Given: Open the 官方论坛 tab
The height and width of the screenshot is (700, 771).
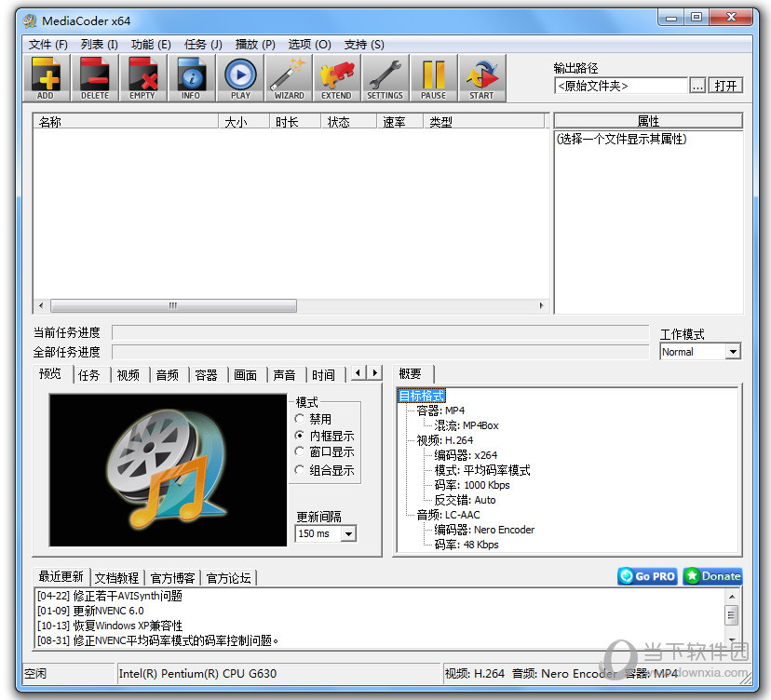Looking at the screenshot, I should (229, 578).
